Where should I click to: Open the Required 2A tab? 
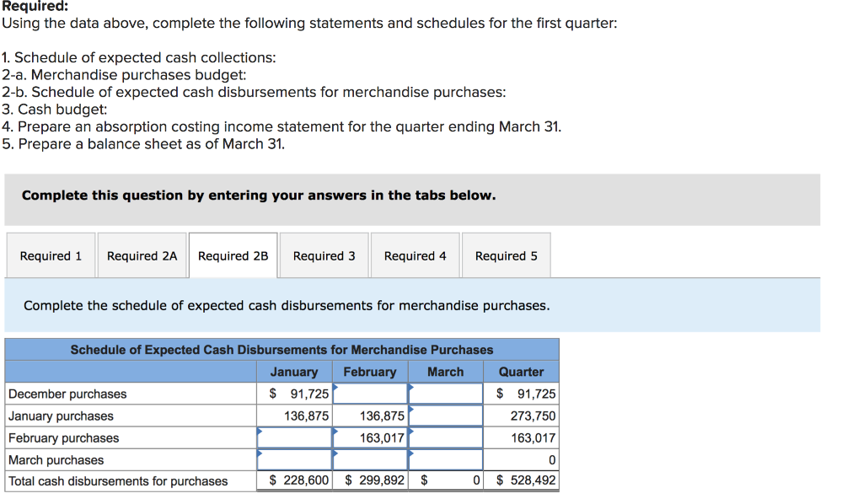pos(142,255)
